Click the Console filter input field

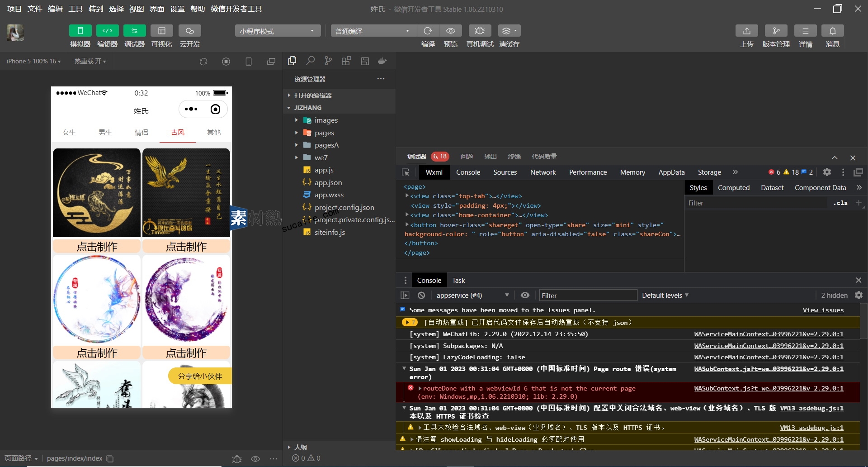[x=588, y=295]
